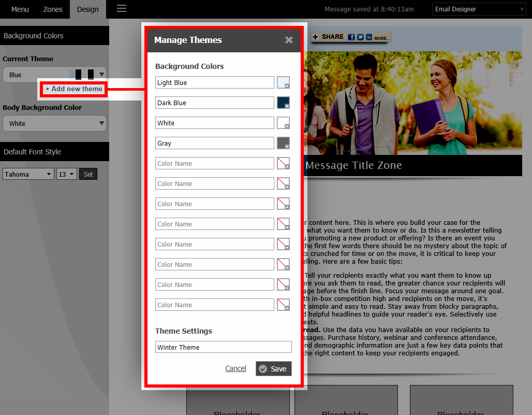Click the Default Font Style panel header
Viewport: 532px width, 415px height.
coord(55,151)
